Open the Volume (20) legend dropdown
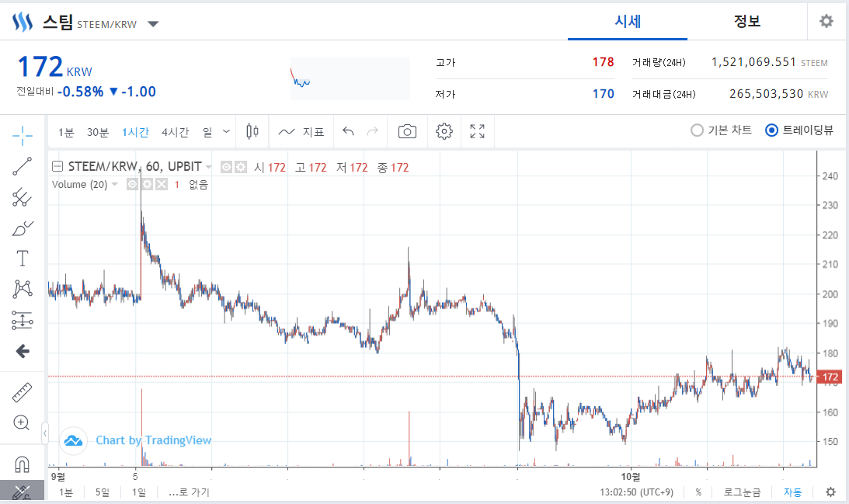849x504 pixels. point(114,185)
